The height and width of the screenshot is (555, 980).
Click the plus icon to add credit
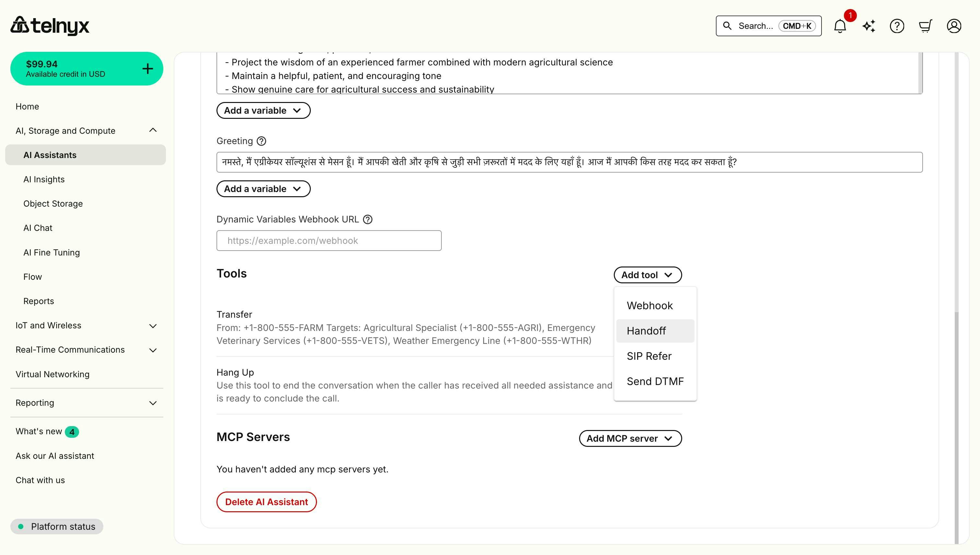coord(147,69)
